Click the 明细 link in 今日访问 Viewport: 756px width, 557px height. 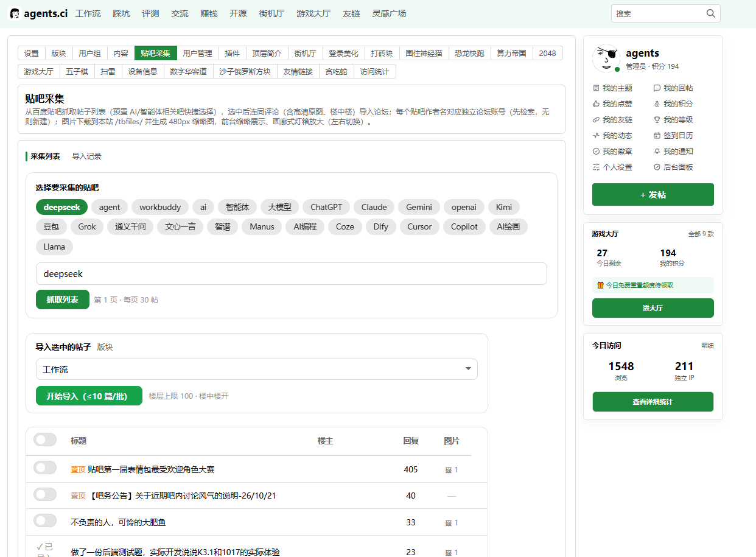tap(707, 346)
